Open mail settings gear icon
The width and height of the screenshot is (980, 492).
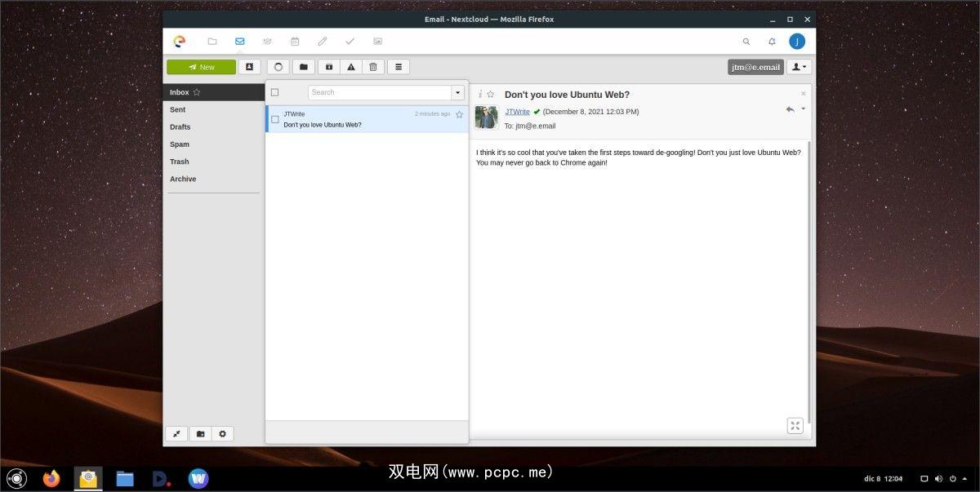[222, 434]
